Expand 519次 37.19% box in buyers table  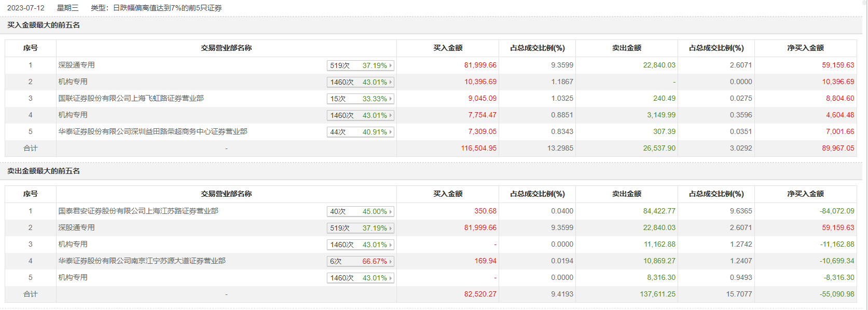point(360,65)
